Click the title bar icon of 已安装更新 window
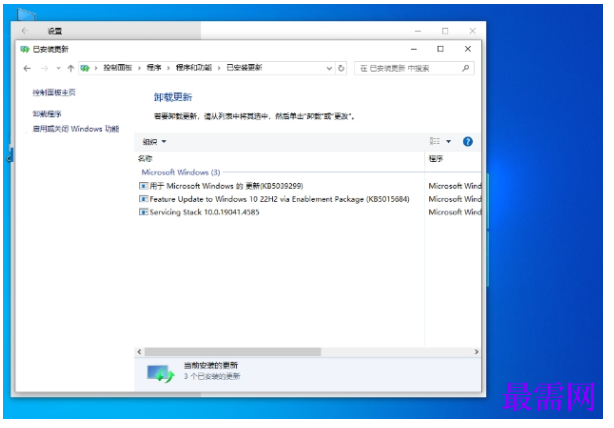This screenshot has height=428, width=614. pyautogui.click(x=25, y=49)
